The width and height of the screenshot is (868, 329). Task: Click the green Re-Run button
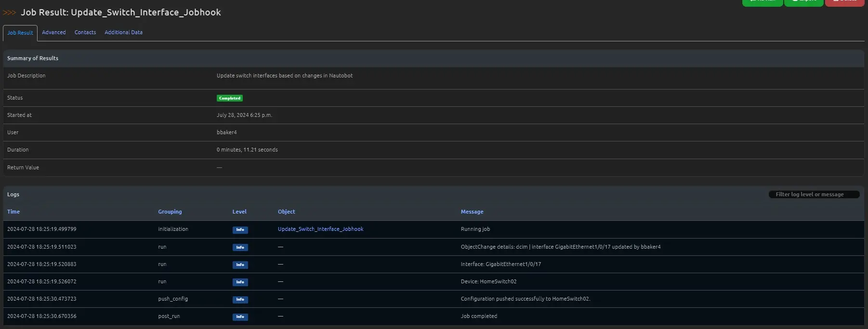click(x=763, y=2)
